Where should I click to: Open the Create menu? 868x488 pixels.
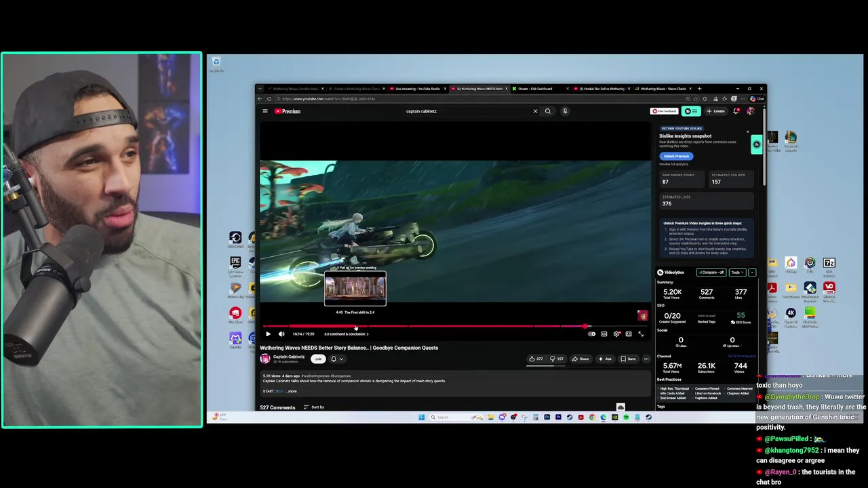click(715, 111)
